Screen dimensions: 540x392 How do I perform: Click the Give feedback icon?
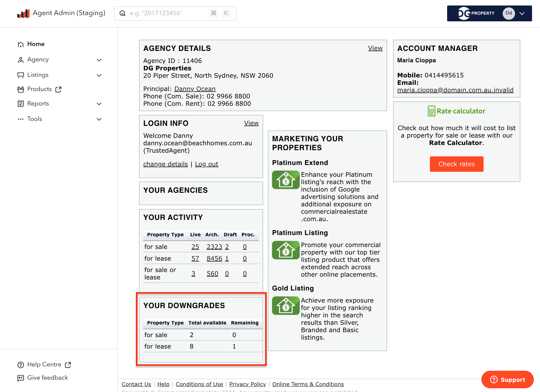21,378
